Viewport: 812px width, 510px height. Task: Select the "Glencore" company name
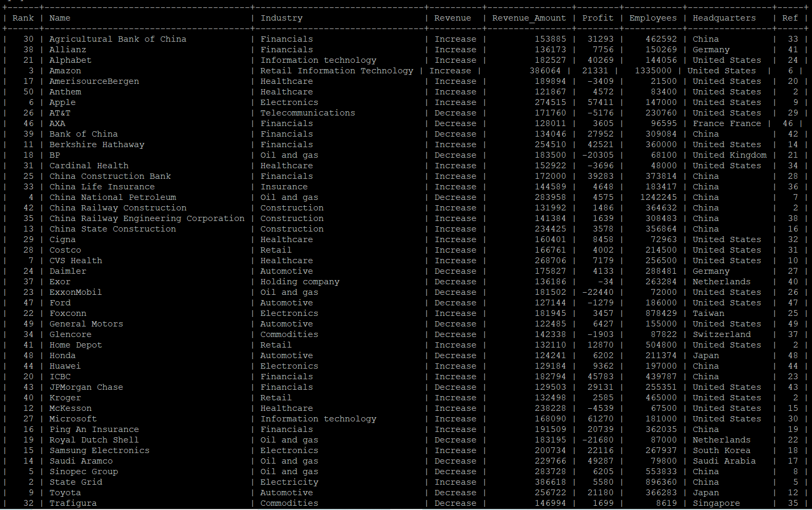coord(70,334)
